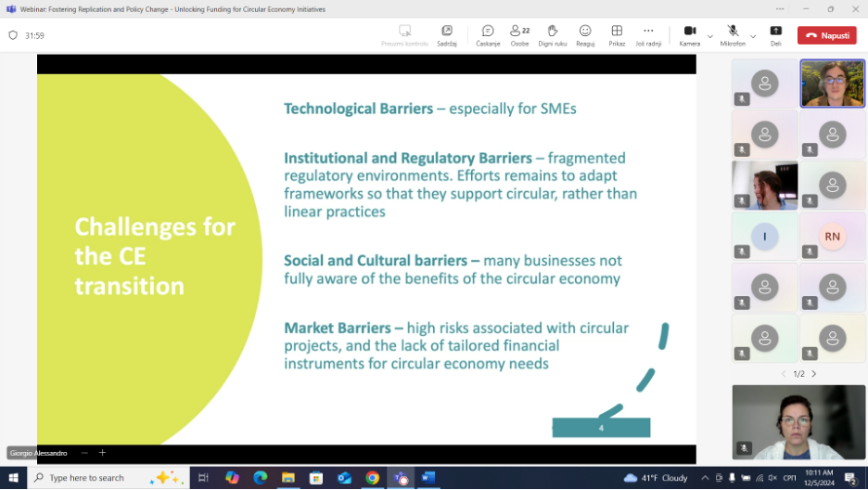Open the Prikaz view options
The height and width of the screenshot is (490, 868).
[x=617, y=34]
